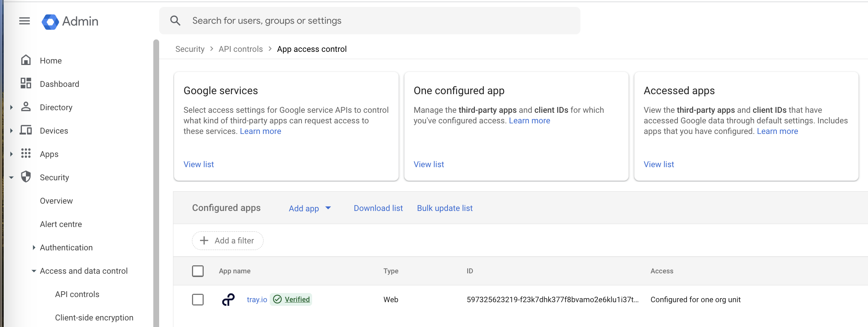This screenshot has width=868, height=327.
Task: Open the hamburger main menu
Action: click(24, 21)
